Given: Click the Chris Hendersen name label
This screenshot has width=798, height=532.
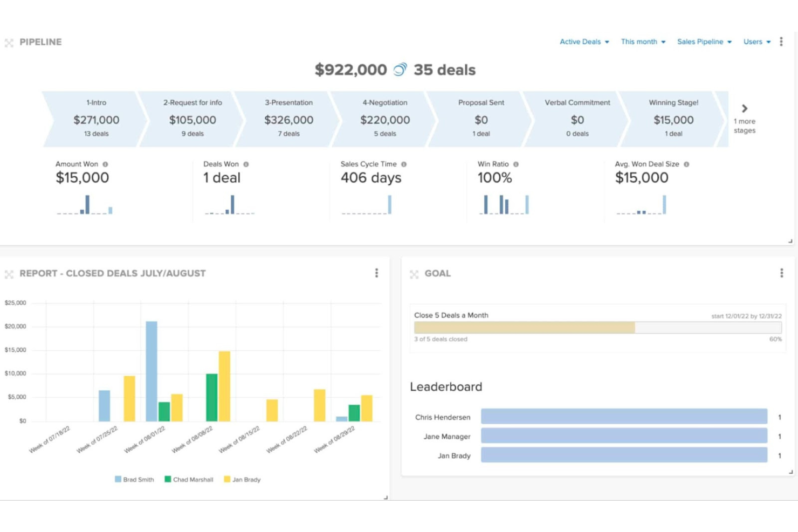Looking at the screenshot, I should [443, 417].
